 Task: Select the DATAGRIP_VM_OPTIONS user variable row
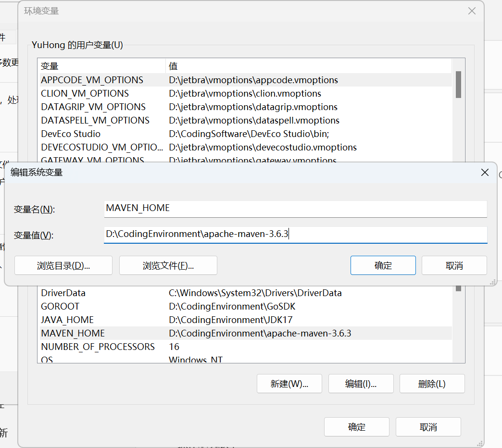246,107
